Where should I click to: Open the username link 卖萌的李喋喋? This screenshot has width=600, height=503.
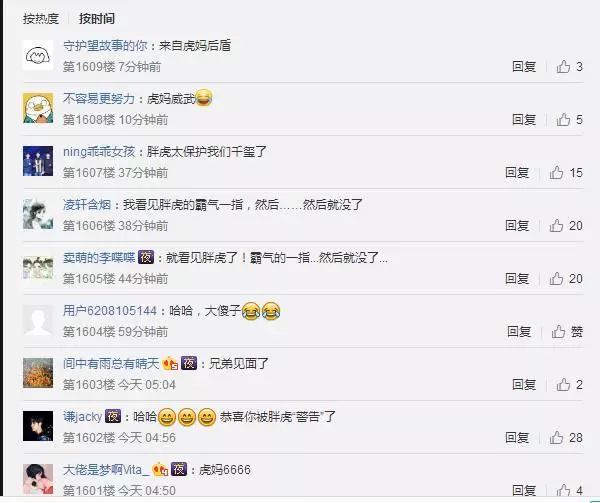coord(99,257)
